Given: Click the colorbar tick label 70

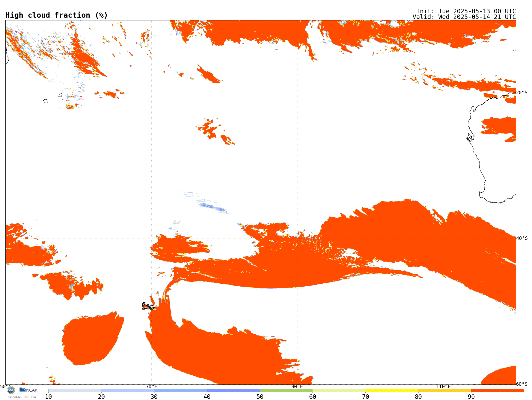Looking at the screenshot, I should pyautogui.click(x=366, y=397).
